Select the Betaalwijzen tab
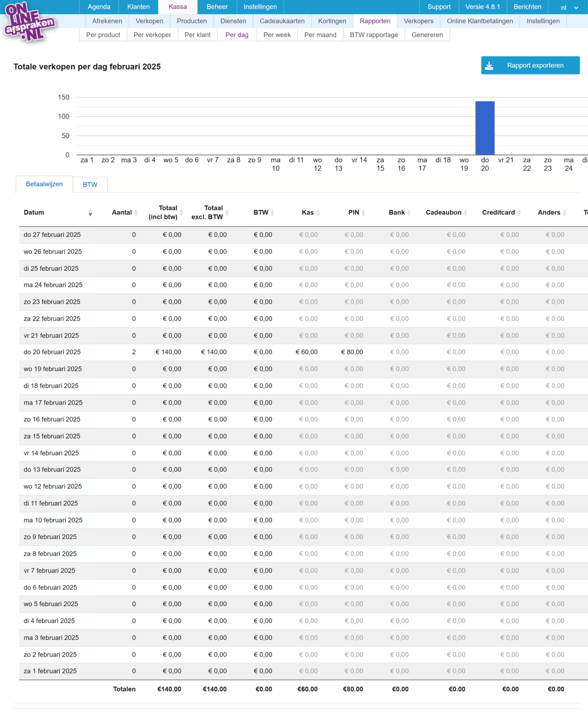This screenshot has width=588, height=715. 44,184
